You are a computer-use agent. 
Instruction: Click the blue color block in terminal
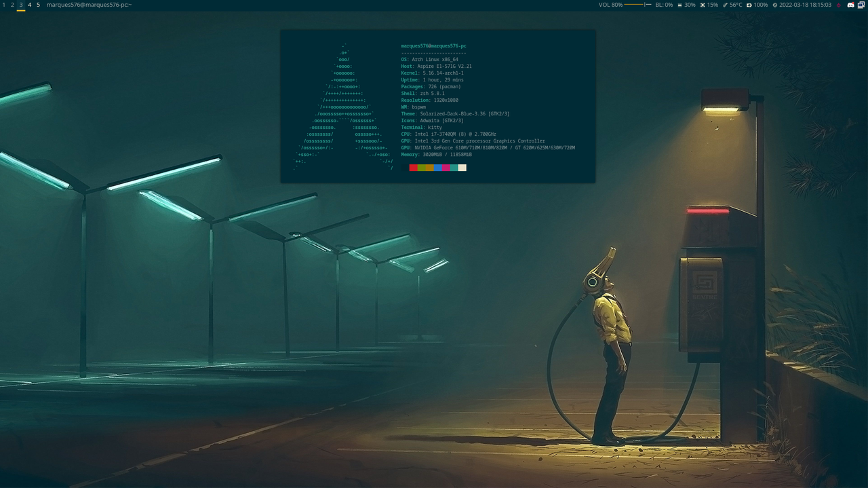click(438, 168)
